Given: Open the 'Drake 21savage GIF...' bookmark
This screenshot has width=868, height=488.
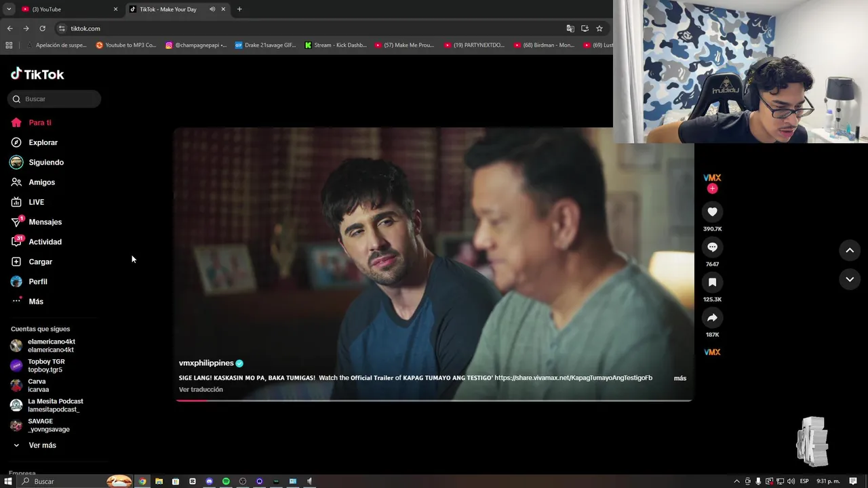Looking at the screenshot, I should pyautogui.click(x=266, y=45).
